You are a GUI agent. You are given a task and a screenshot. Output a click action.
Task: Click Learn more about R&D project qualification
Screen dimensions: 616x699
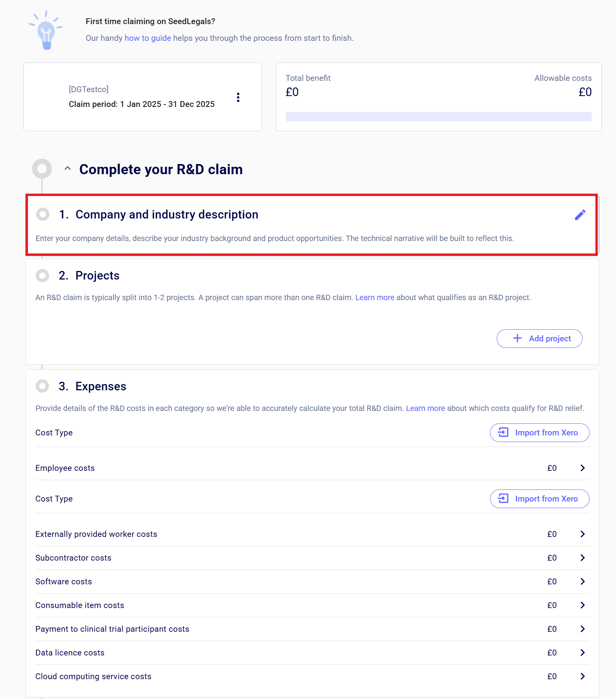[x=375, y=297]
